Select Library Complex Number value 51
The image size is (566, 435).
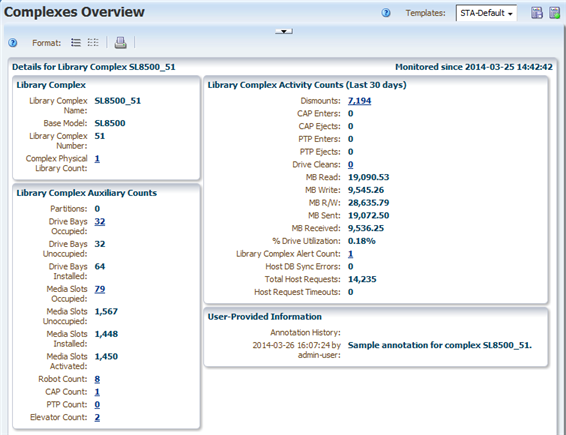coord(100,136)
